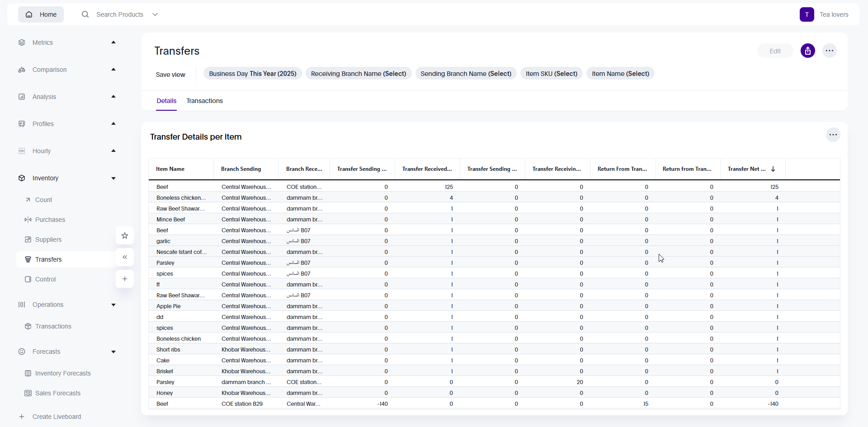The height and width of the screenshot is (427, 868).
Task: Click the Home button
Action: tap(41, 14)
